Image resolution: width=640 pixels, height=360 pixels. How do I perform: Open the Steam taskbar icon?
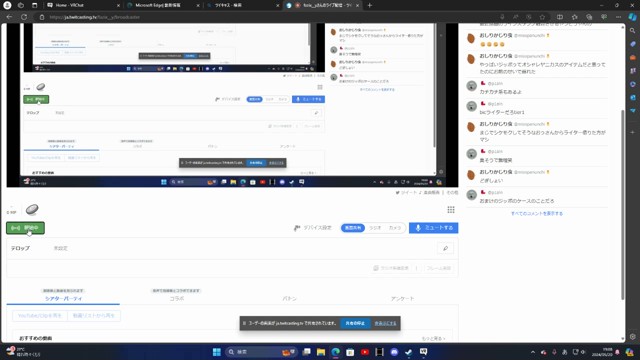point(409,352)
